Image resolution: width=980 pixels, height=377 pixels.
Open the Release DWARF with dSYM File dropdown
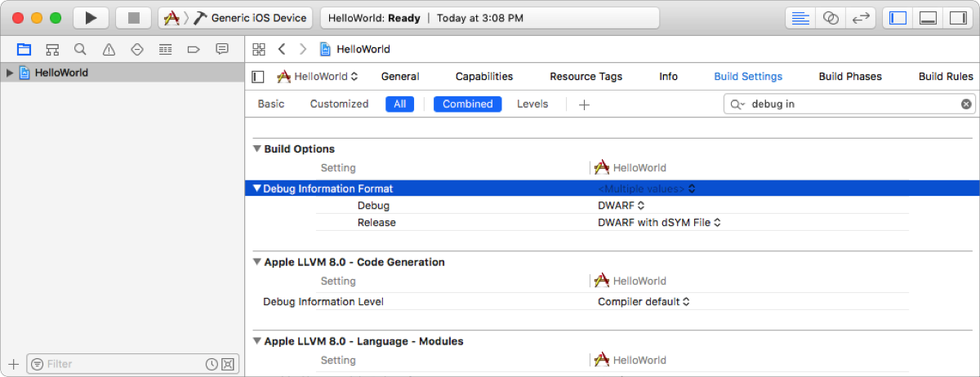click(660, 222)
